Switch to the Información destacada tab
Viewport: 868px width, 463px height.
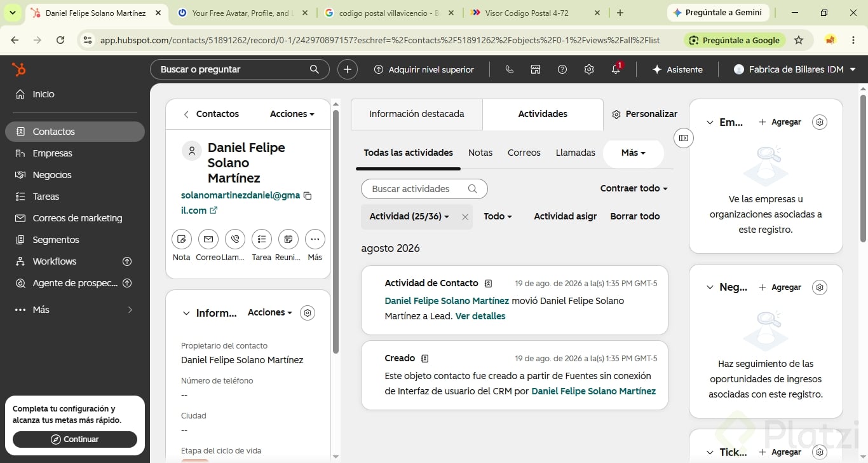click(417, 114)
